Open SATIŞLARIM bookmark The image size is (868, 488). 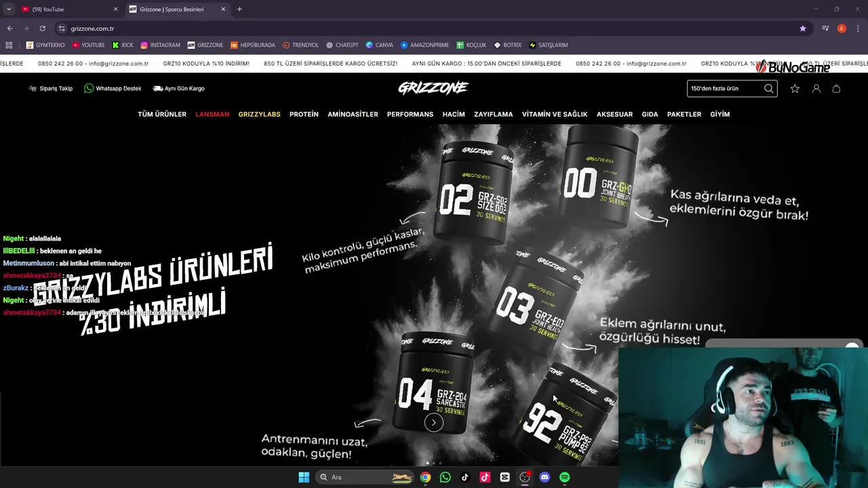pos(548,45)
